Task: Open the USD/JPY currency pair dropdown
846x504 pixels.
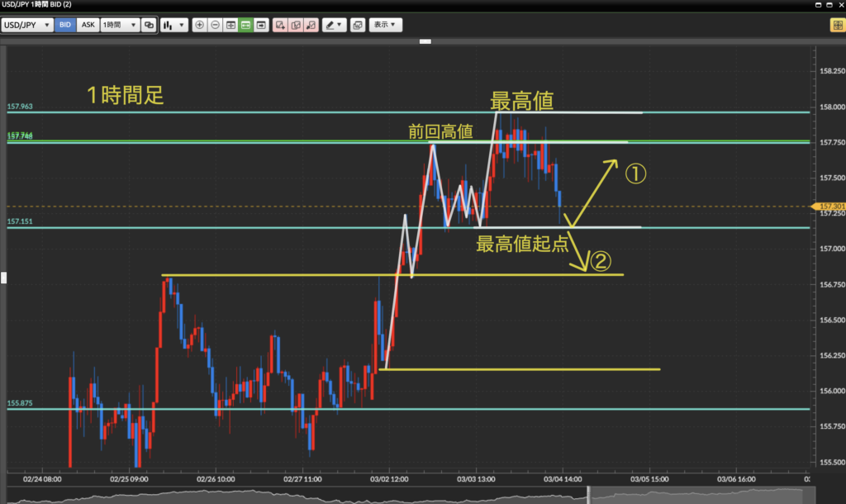Action: tap(27, 26)
